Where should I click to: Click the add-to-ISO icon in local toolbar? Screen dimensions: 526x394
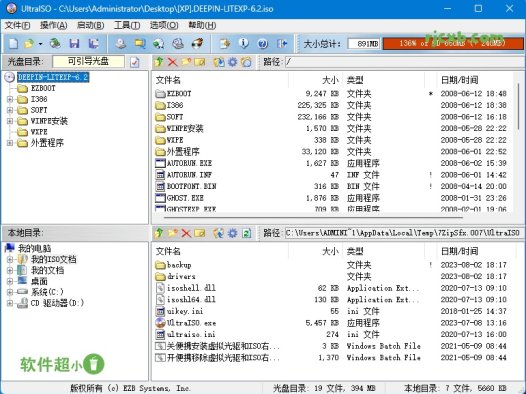(219, 233)
